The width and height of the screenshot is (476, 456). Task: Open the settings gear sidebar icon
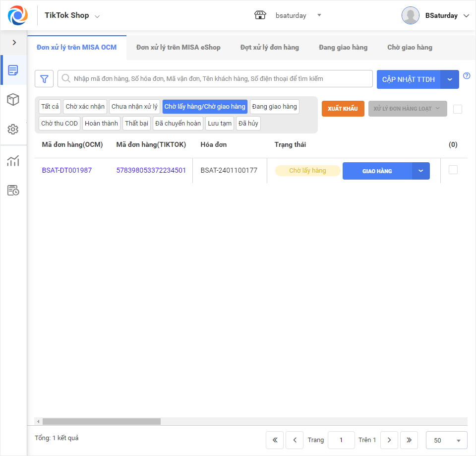13,129
